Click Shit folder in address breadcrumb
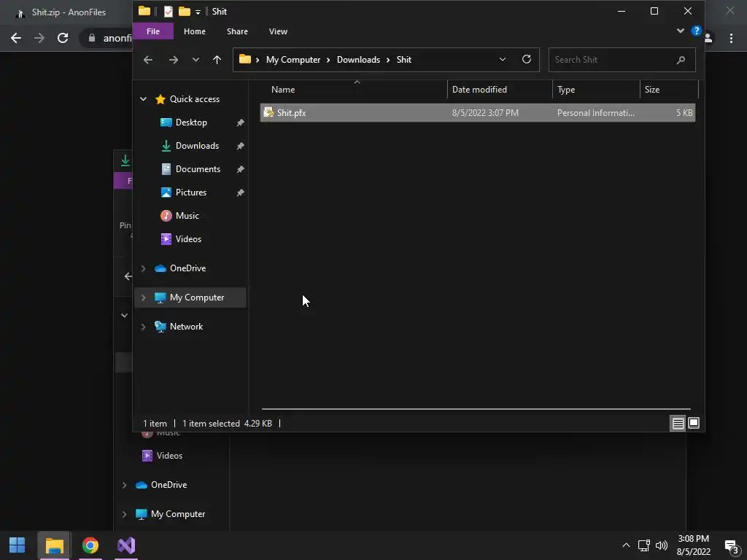The width and height of the screenshot is (747, 560). (x=403, y=60)
